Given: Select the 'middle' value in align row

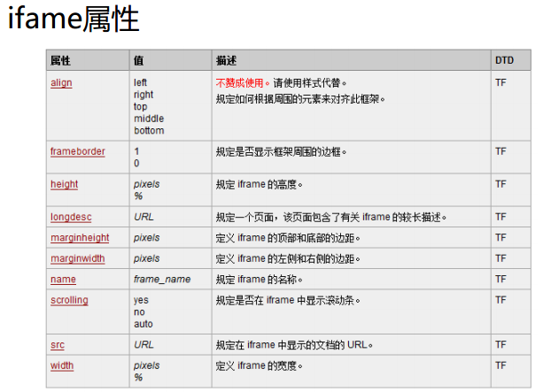Looking at the screenshot, I should click(149, 119).
